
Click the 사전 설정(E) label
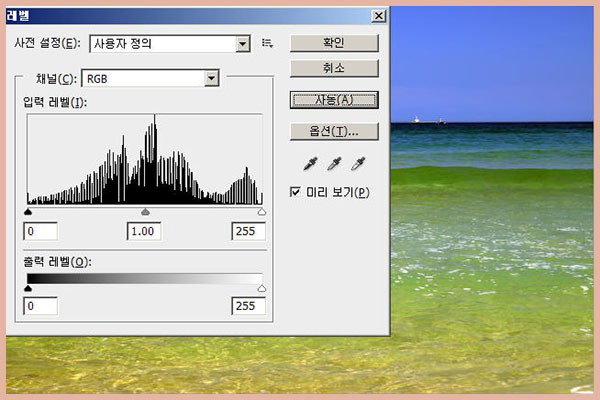pos(47,43)
